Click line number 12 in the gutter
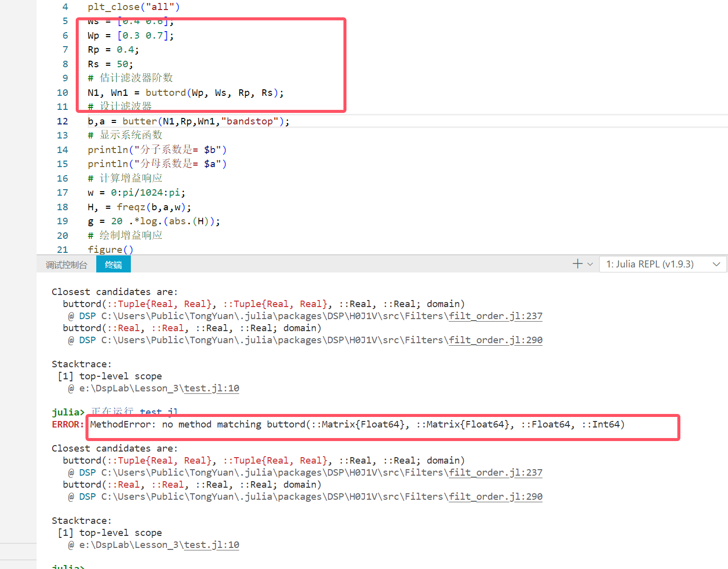Viewport: 728px width, 569px height. coord(62,121)
